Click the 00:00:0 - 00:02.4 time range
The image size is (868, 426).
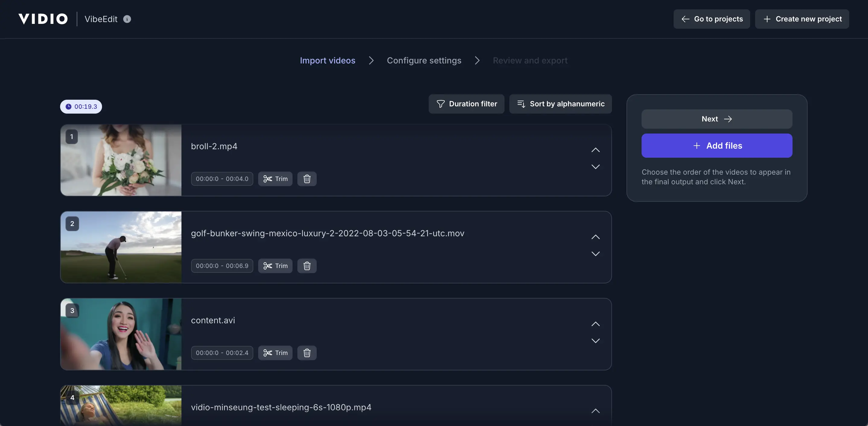(x=222, y=353)
